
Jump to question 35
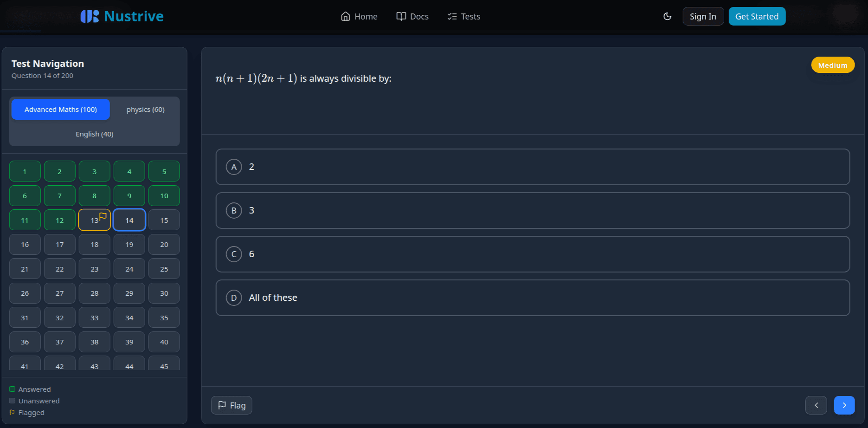tap(164, 318)
